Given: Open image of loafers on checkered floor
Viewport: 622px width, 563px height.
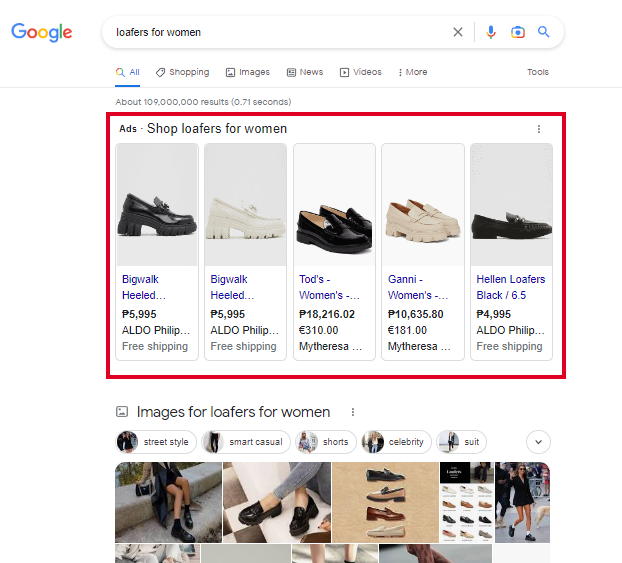Looking at the screenshot, I should 277,502.
